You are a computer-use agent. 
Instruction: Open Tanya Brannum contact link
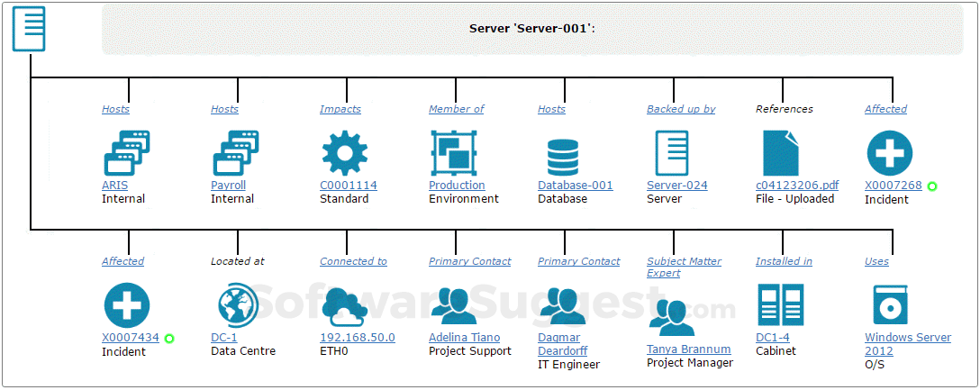[x=689, y=349]
